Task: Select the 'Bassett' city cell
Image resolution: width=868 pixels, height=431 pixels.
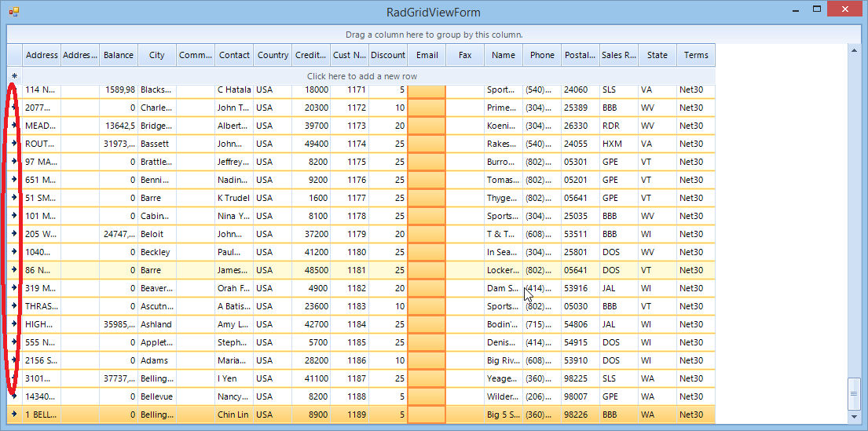Action: 157,144
